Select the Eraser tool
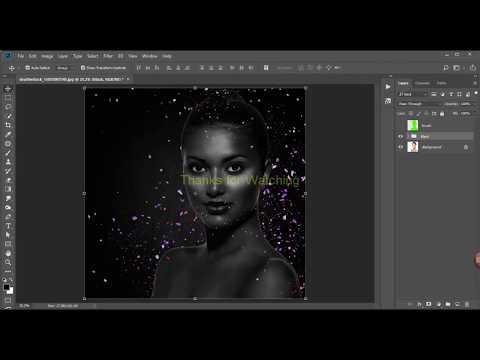Screen dimensions: 480x360 coord(8,180)
